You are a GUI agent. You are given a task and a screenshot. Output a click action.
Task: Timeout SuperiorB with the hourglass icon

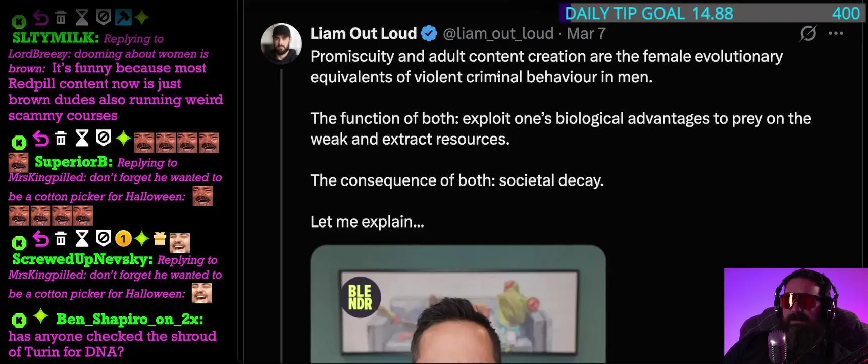click(82, 138)
